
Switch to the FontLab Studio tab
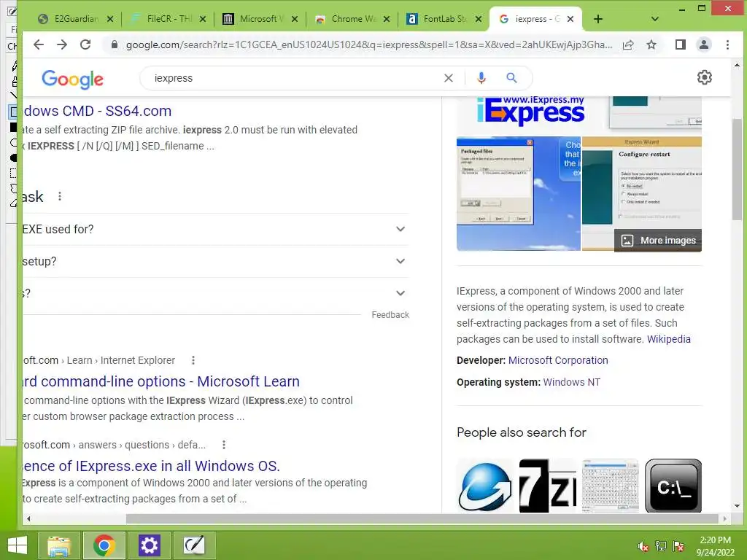(x=444, y=19)
